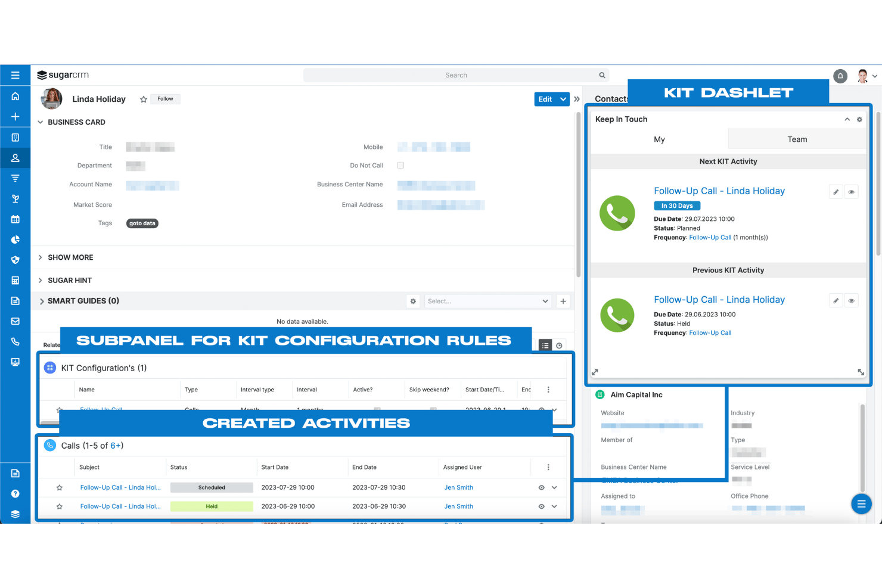The width and height of the screenshot is (882, 588).
Task: Edit the Previous KIT Activity with pencil
Action: 836,301
